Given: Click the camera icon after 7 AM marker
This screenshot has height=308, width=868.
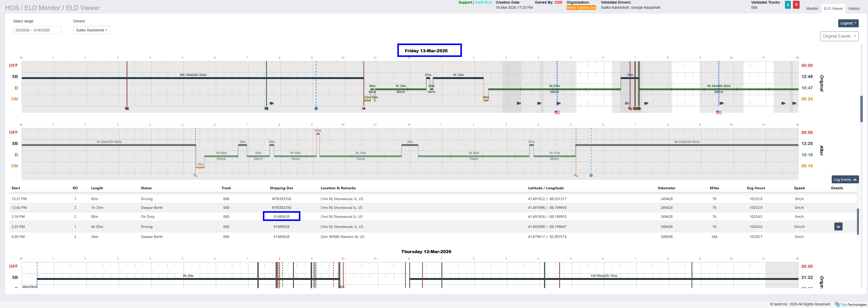Looking at the screenshot, I should [x=272, y=103].
